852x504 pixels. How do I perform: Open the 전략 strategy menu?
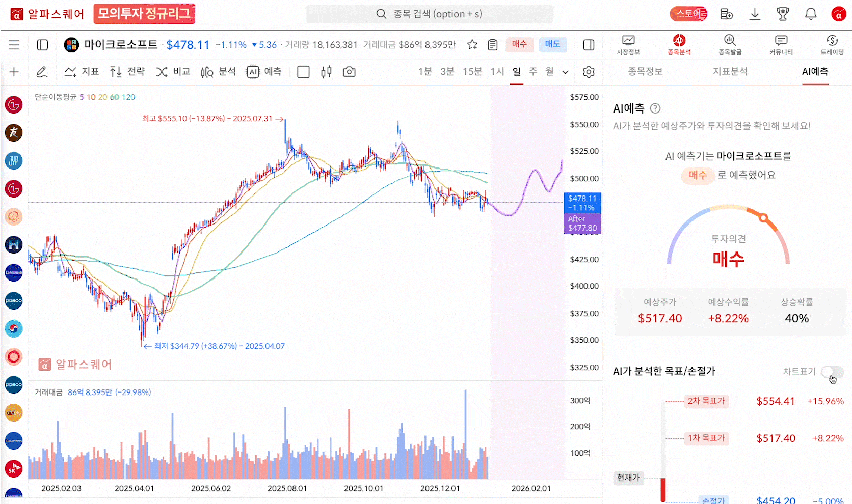coord(127,72)
